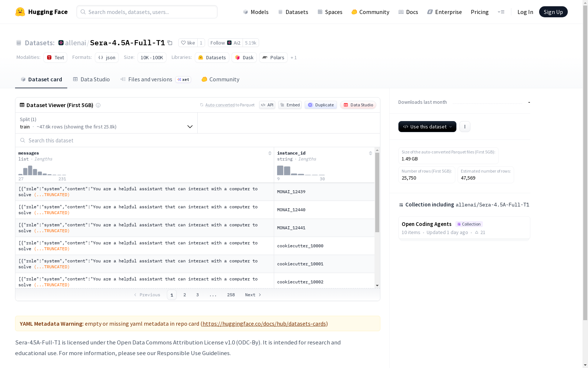Click the instance_id lengths histogram

[301, 170]
